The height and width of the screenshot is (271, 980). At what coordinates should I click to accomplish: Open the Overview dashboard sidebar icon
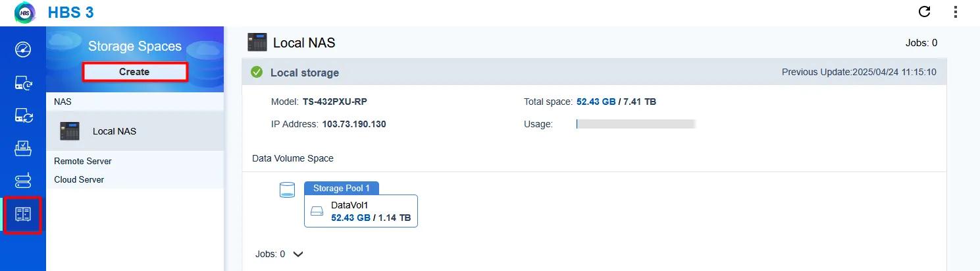coord(23,50)
